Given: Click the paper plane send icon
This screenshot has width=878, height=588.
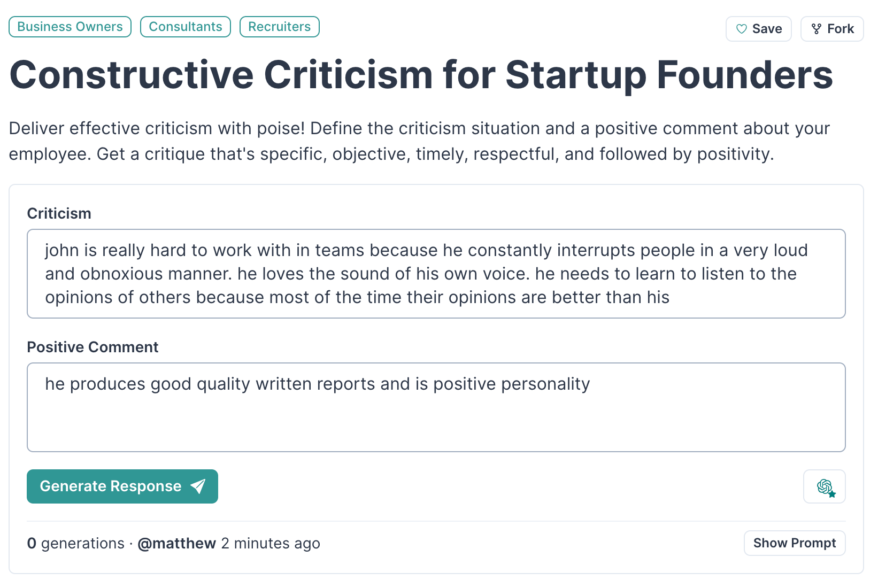Looking at the screenshot, I should coord(198,486).
